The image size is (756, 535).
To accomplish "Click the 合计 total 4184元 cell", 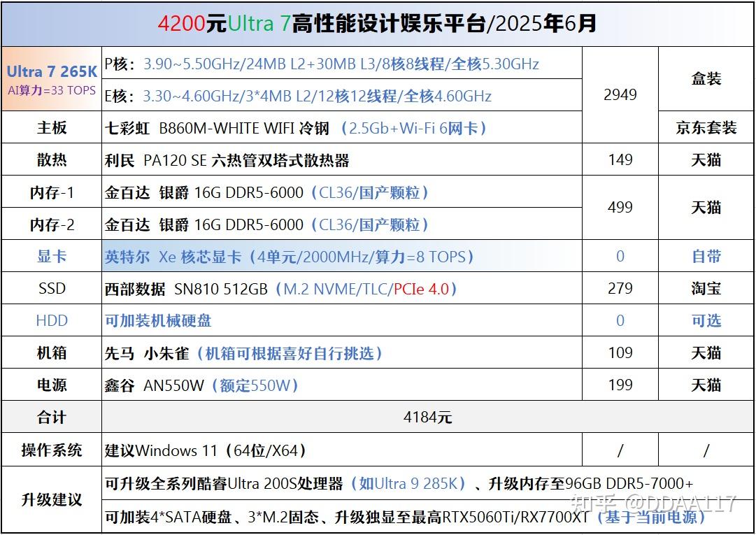I will 428,417.
